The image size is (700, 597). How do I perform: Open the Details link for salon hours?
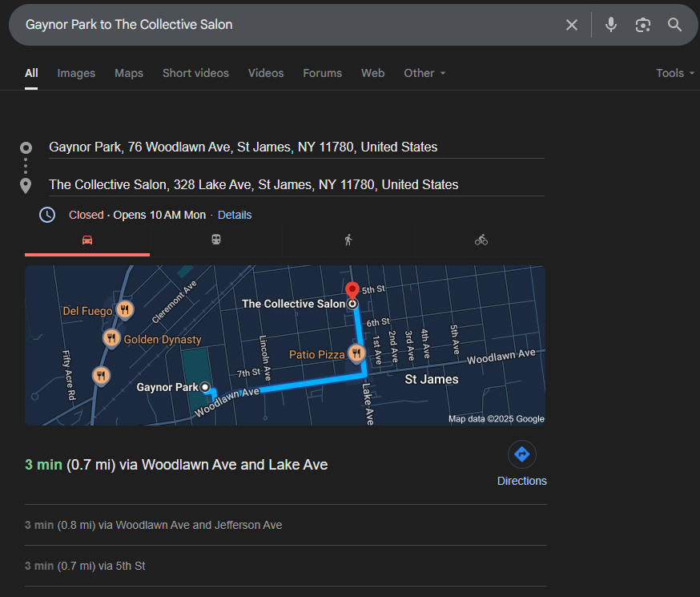point(235,215)
